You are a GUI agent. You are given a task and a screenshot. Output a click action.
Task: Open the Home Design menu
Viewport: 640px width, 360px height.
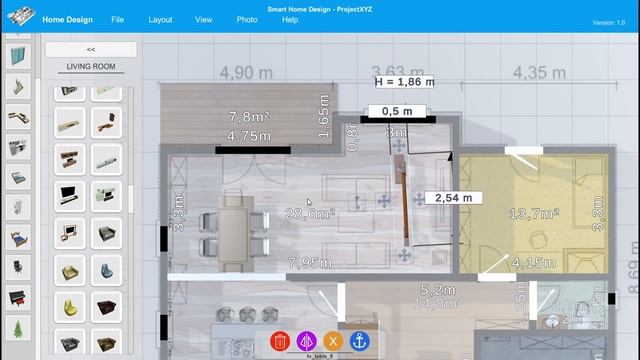67,20
